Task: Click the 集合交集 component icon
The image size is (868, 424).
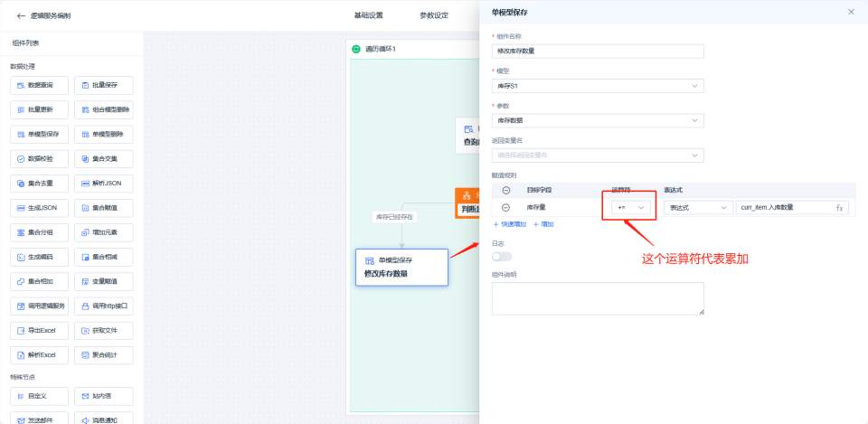Action: tap(85, 159)
